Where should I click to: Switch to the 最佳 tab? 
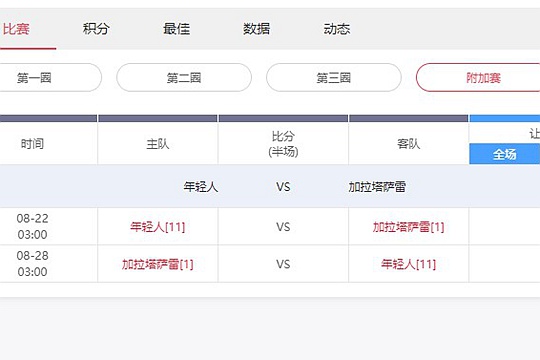click(176, 29)
